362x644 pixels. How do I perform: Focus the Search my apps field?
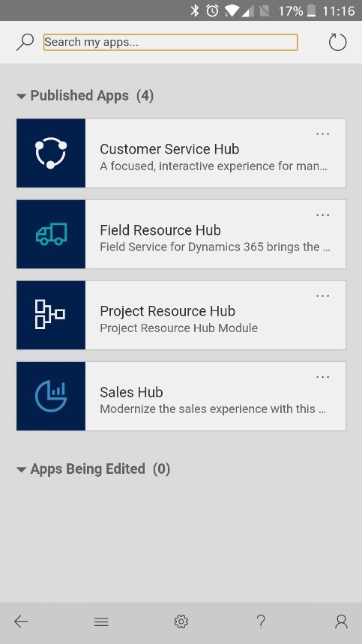coord(170,42)
